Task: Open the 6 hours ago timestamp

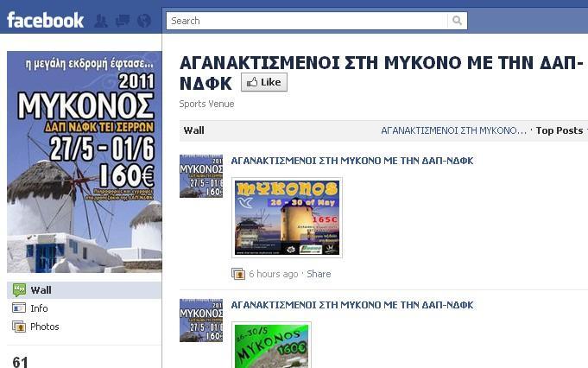Action: pyautogui.click(x=274, y=274)
